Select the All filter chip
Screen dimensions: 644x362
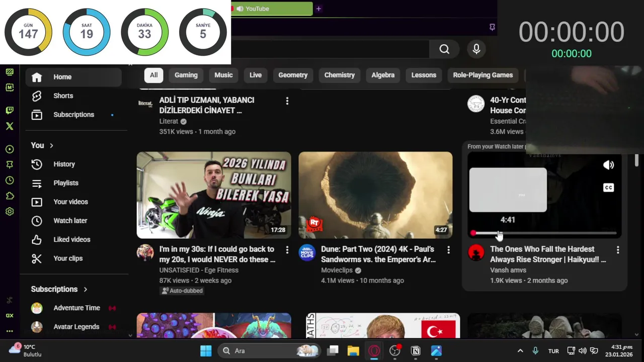[x=153, y=75]
